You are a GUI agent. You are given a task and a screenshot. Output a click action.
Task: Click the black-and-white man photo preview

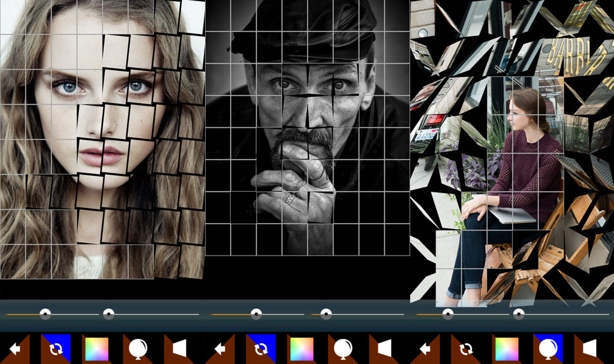coord(307,129)
